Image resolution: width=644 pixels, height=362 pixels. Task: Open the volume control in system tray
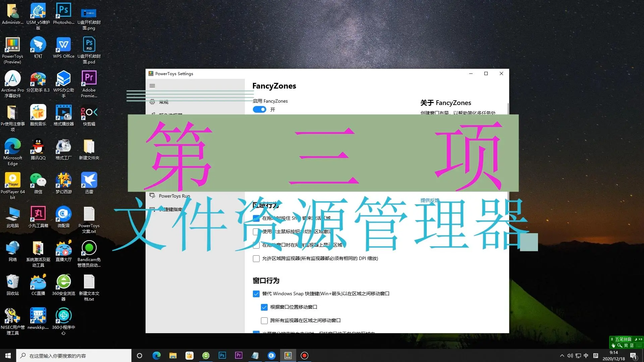[x=570, y=356]
